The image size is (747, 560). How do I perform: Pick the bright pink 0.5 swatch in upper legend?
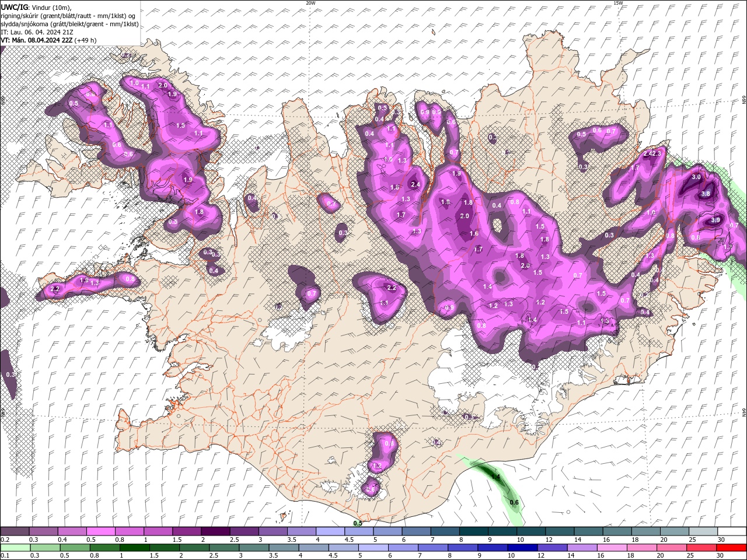[x=100, y=531]
